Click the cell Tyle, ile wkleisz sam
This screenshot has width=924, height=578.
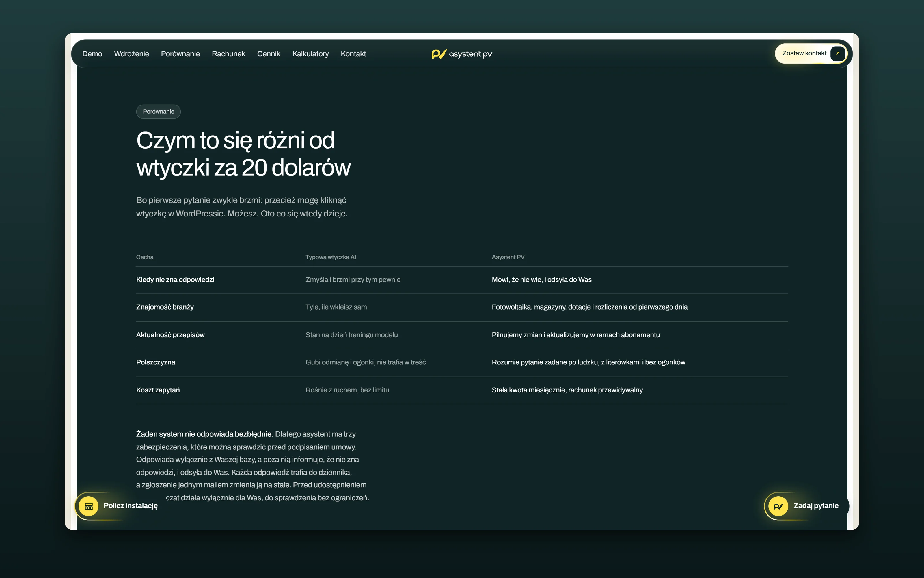336,307
